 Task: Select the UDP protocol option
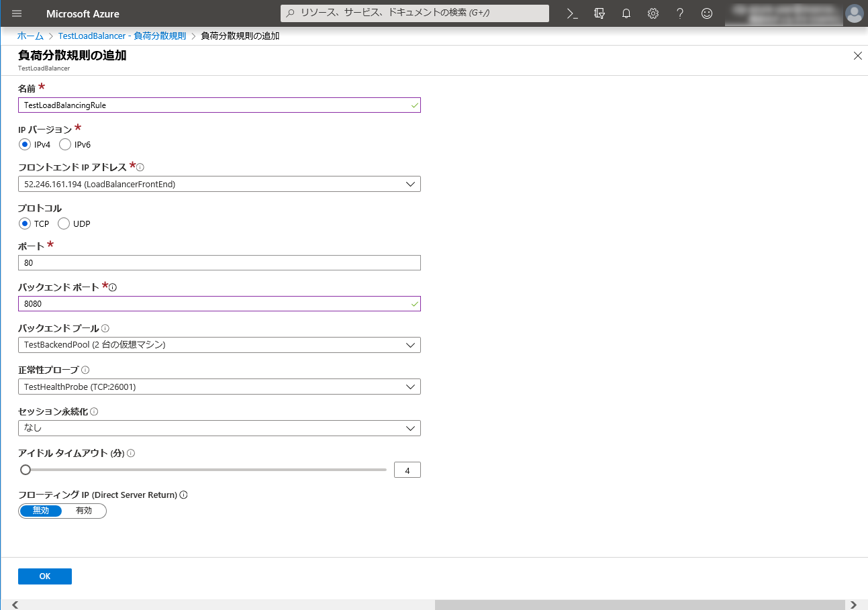tap(64, 223)
